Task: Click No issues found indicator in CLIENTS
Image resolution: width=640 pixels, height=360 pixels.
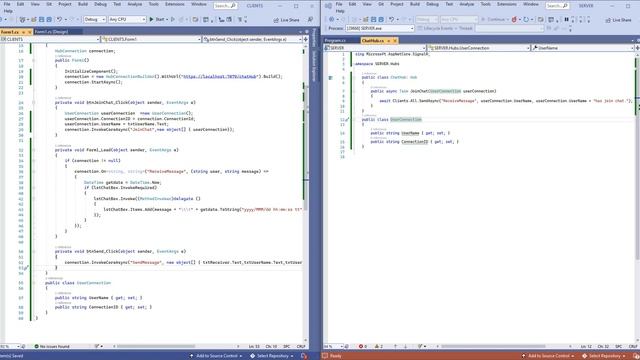Action: 52,346
